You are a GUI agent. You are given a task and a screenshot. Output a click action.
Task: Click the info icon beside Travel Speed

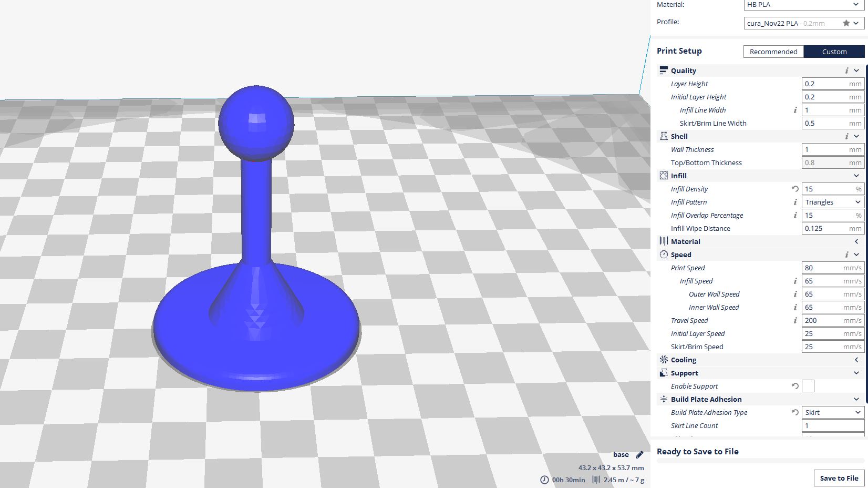point(795,320)
